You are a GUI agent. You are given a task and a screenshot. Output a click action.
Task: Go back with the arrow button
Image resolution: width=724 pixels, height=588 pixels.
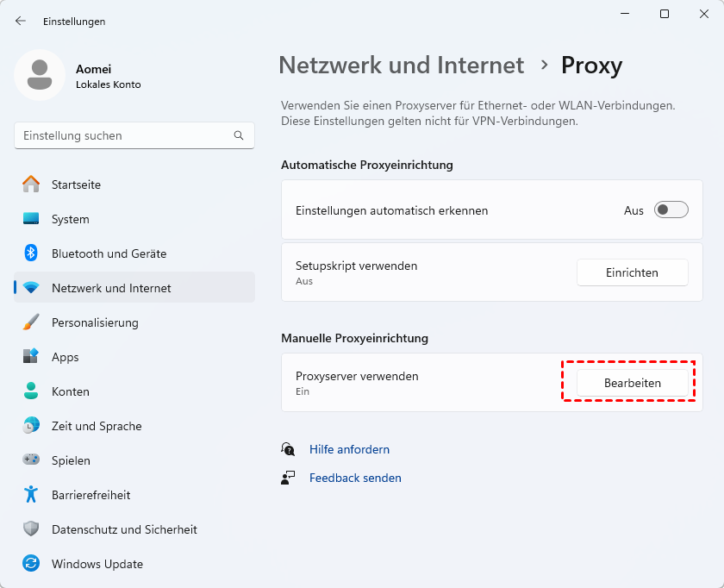tap(21, 21)
